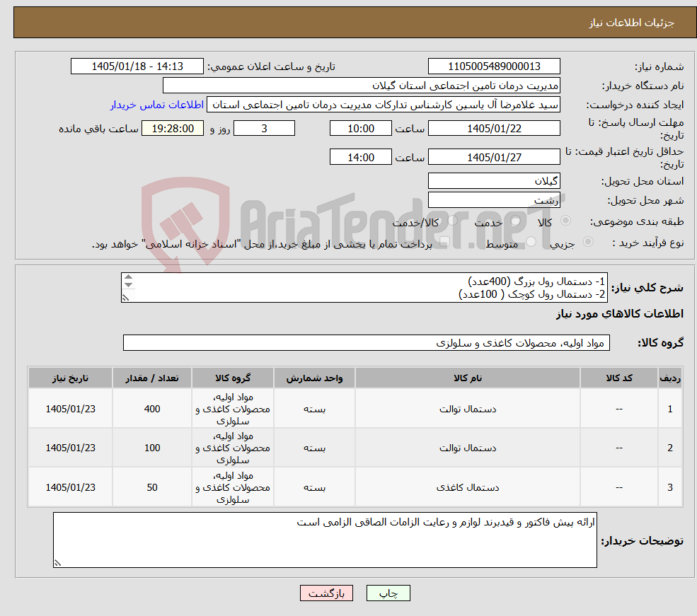Click the اطلاعات کالاهای مورد نیاز heading
Viewport: 697px width, 616px height.
coord(620,314)
